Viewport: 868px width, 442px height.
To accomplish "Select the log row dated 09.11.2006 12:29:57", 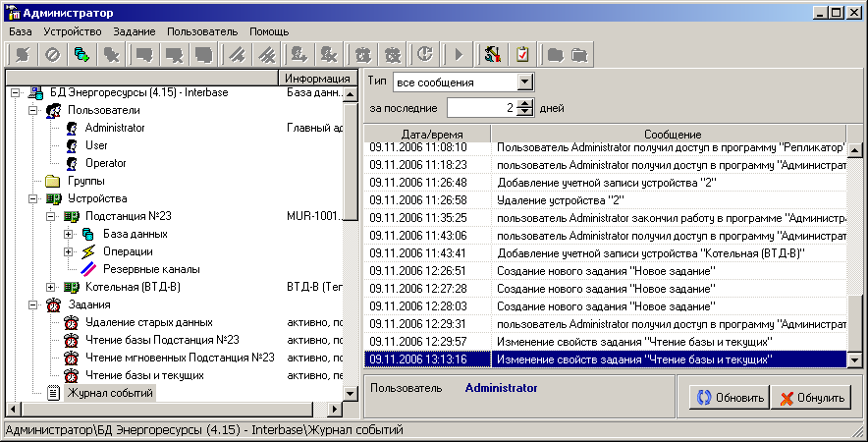I will [x=605, y=342].
